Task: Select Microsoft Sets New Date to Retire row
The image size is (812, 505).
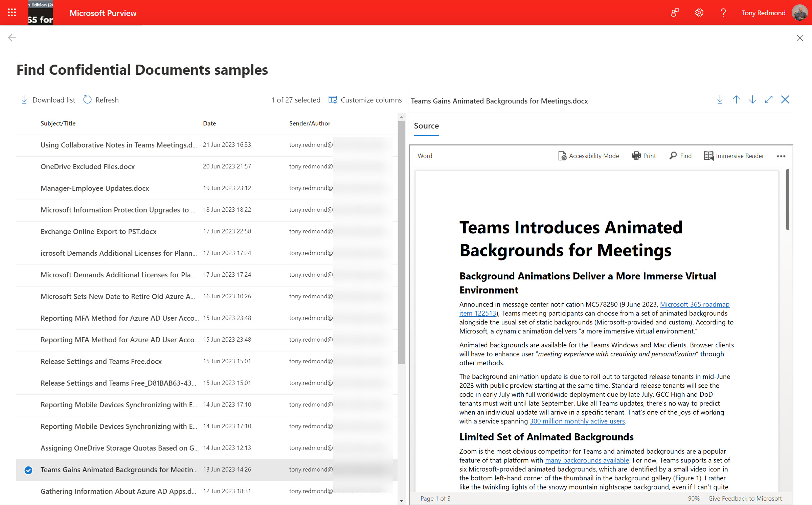Action: point(207,297)
